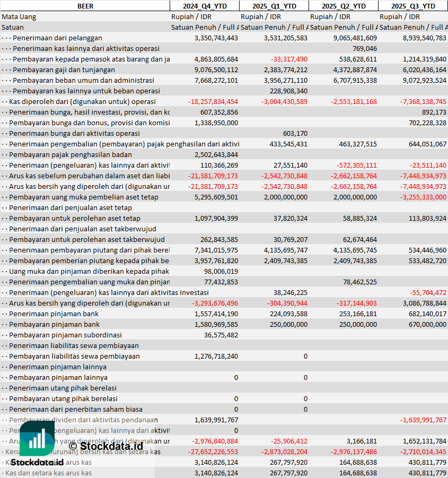Select the value 36,575,482

[221, 335]
